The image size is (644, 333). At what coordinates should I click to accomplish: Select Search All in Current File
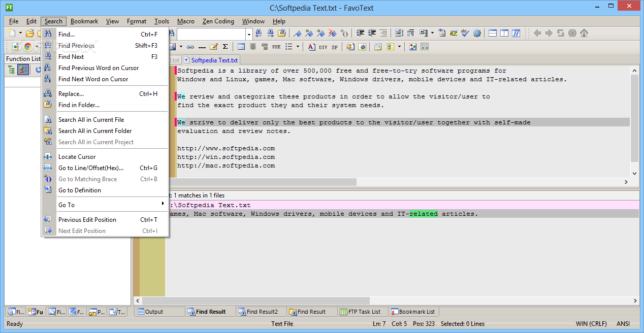click(105, 120)
